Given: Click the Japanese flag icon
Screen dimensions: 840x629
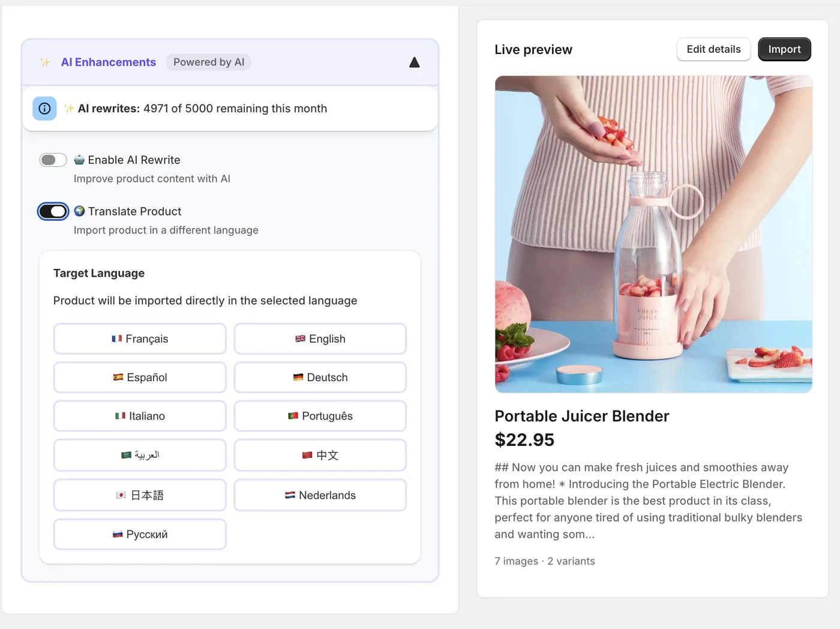Looking at the screenshot, I should [x=121, y=495].
